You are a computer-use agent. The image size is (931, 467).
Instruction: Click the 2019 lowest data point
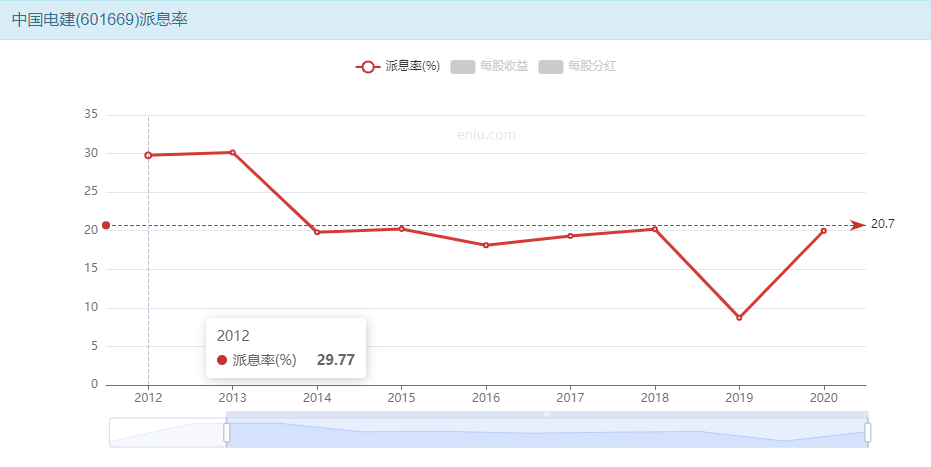point(739,318)
